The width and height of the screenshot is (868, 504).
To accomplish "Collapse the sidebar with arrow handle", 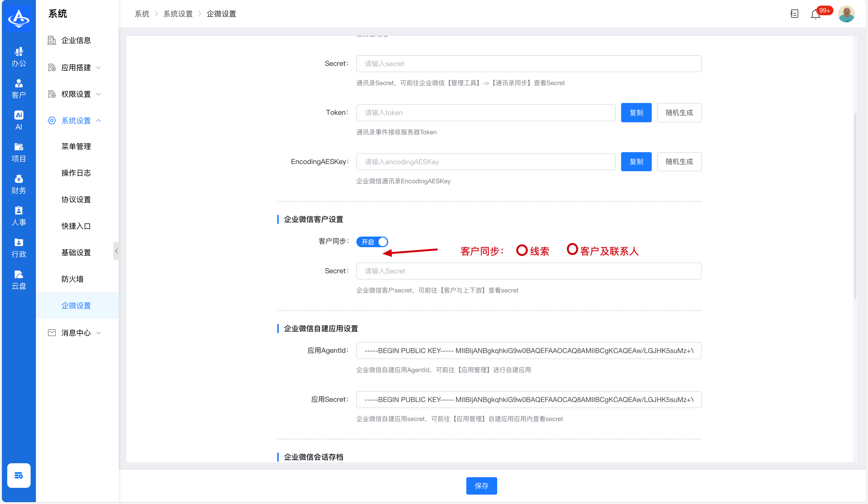I will (x=116, y=251).
